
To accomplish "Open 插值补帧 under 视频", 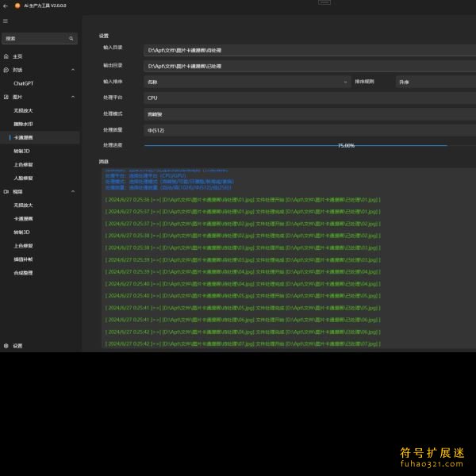I will [24, 259].
